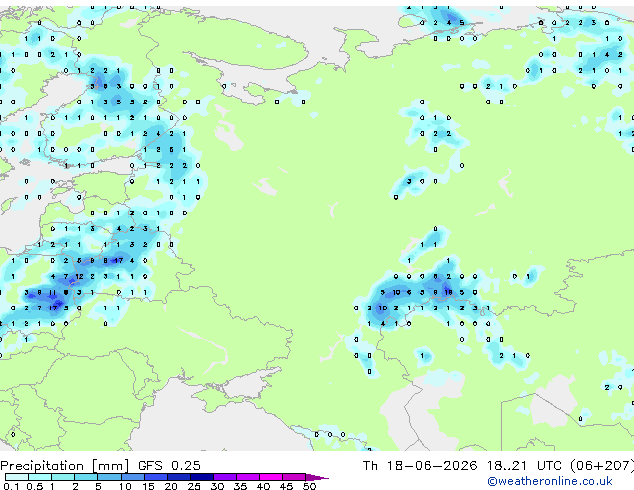Image resolution: width=634 pixels, height=490 pixels.
Task: Click the '18..21 UTC' time range text
Action: (524, 466)
